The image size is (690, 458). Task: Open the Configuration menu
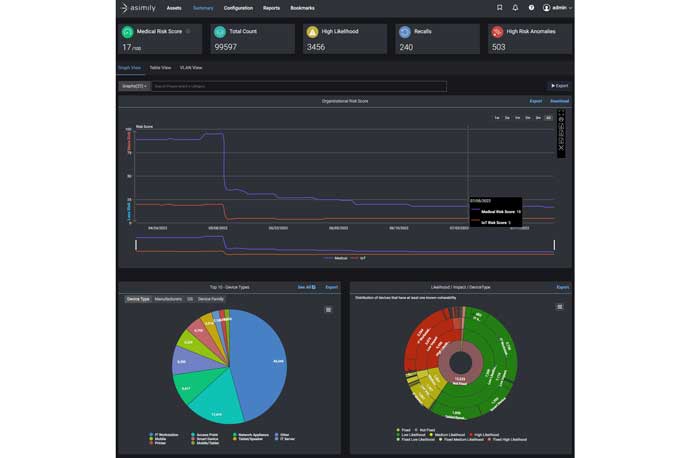coord(238,8)
